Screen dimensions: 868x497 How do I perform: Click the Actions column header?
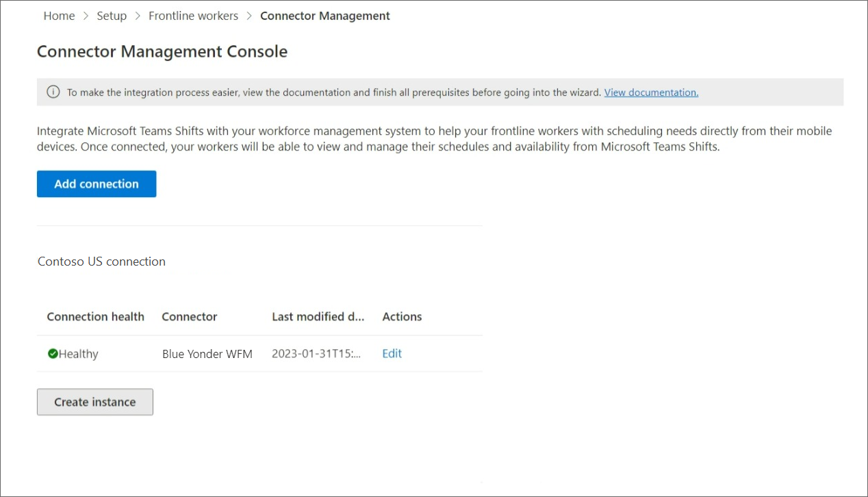[x=402, y=316]
